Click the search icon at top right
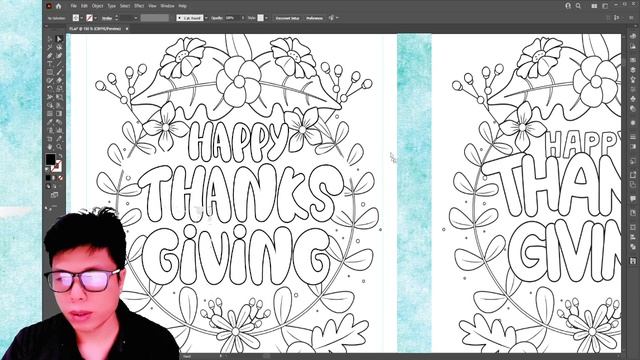Screen dimensions: 640x360 (578, 6)
